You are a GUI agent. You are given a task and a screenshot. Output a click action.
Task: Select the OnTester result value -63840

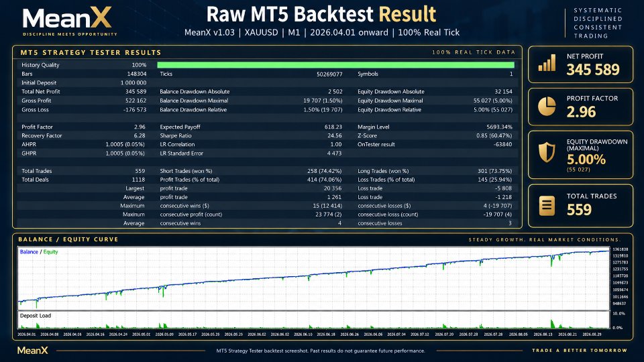point(502,145)
